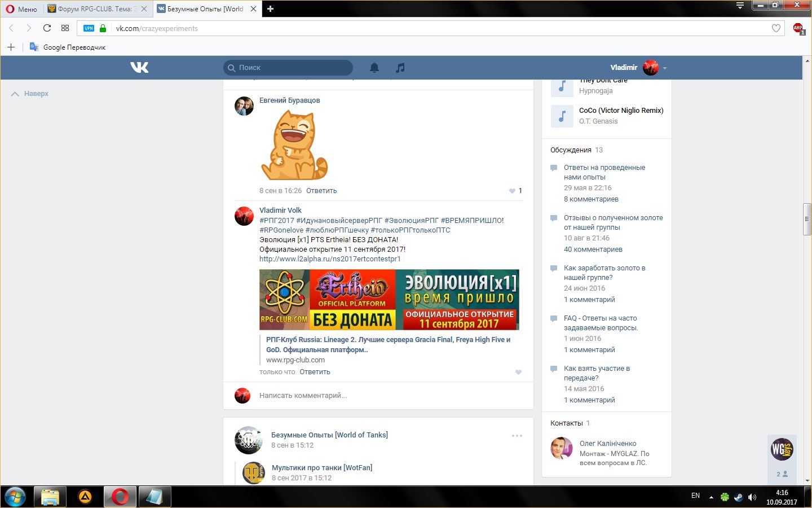The image size is (812, 508).
Task: View 40 комментариев link
Action: point(593,249)
